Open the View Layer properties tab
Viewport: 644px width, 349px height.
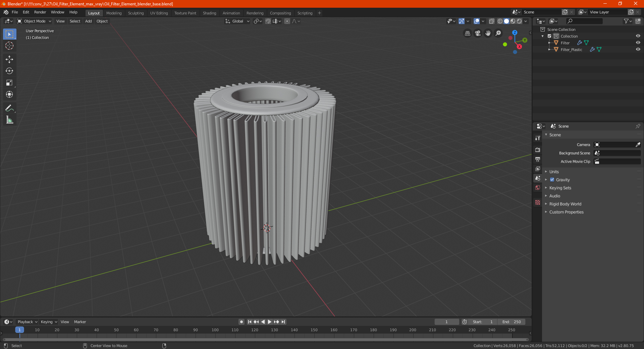tap(538, 168)
